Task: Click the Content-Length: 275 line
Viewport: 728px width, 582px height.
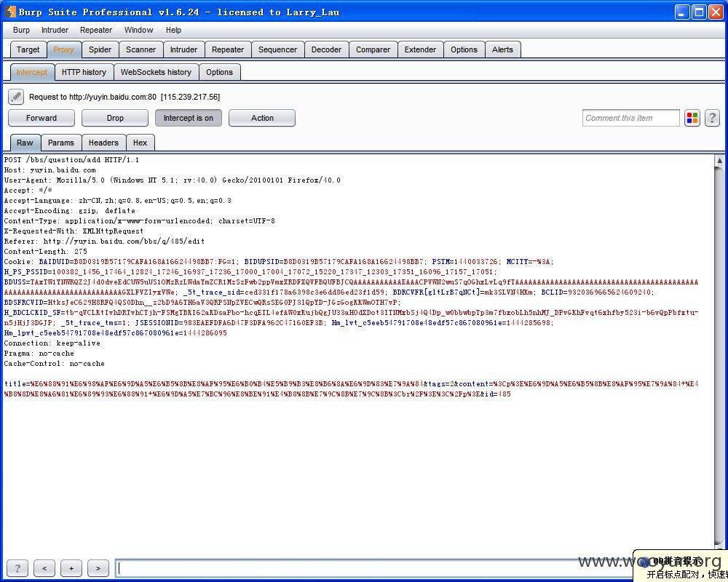Action: coord(45,252)
